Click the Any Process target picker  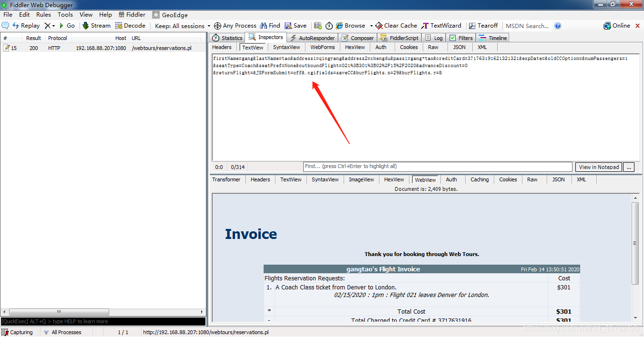pyautogui.click(x=235, y=26)
